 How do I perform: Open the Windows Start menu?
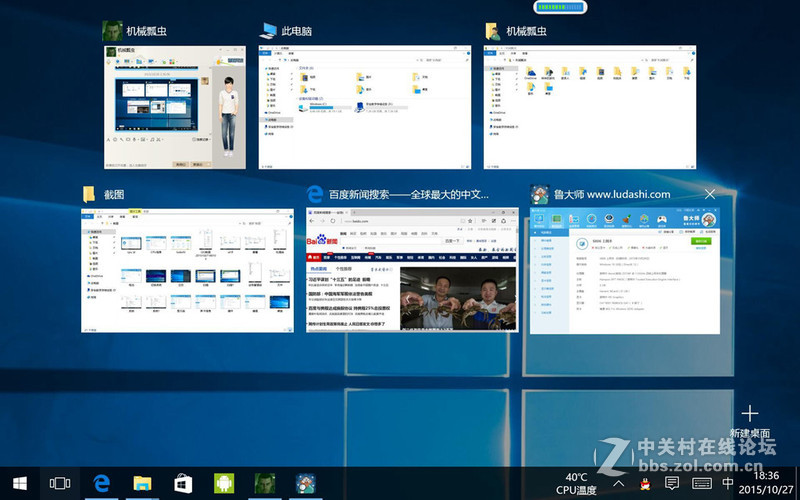coord(20,483)
